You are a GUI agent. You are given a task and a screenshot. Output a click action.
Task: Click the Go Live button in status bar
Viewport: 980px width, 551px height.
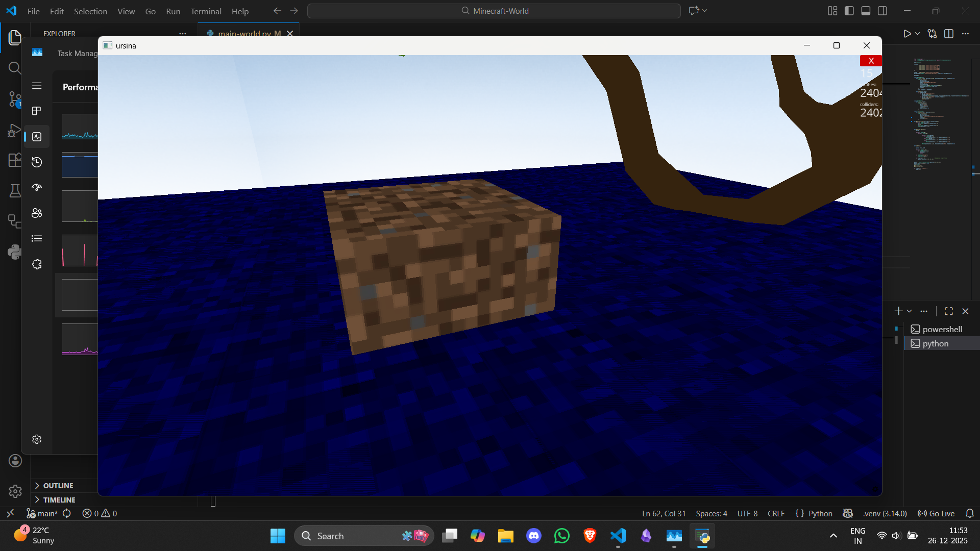(x=936, y=513)
